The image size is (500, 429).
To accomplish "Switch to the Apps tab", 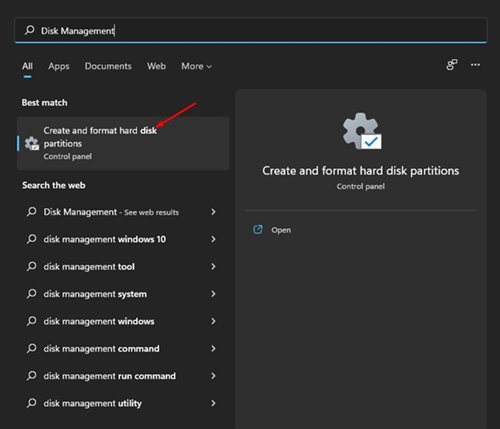I will pos(59,66).
